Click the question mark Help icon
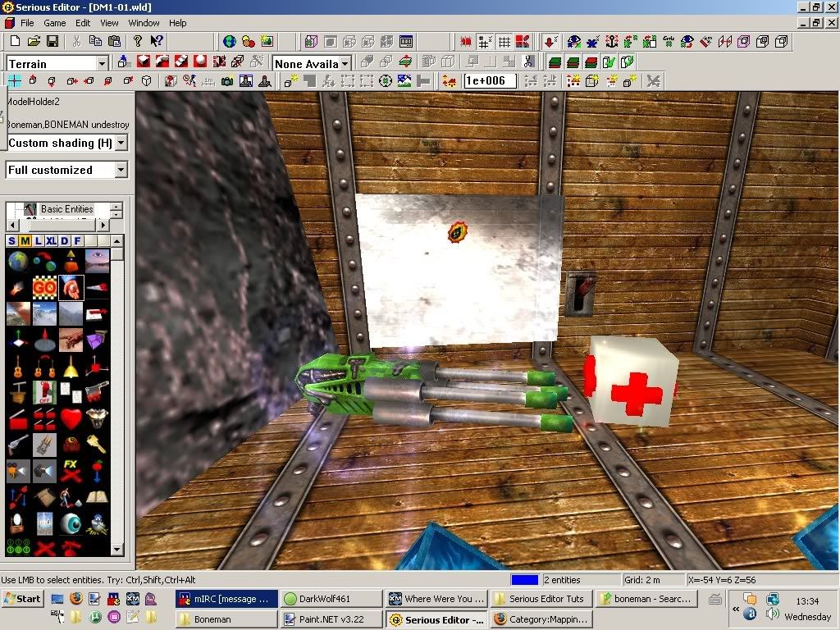The height and width of the screenshot is (630, 840). pos(138,41)
